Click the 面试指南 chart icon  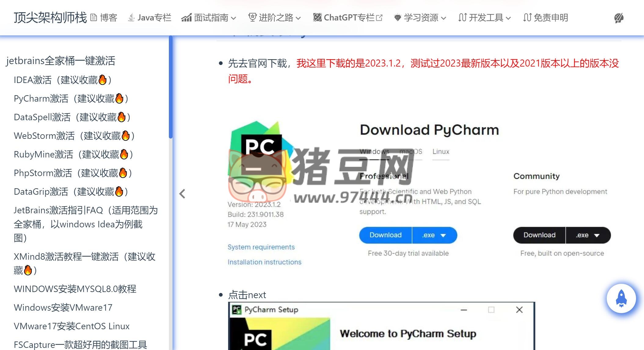tap(186, 18)
